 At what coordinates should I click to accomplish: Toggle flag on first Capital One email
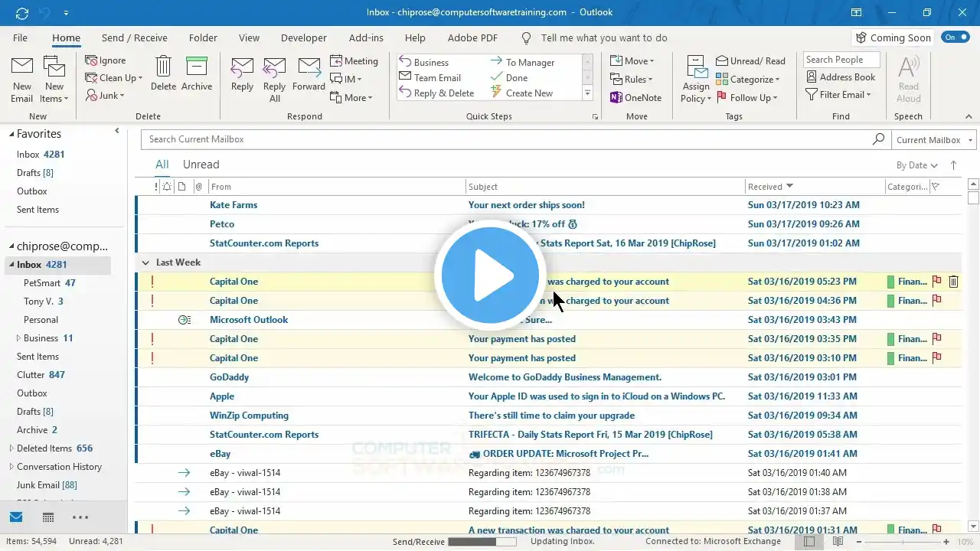(x=936, y=282)
